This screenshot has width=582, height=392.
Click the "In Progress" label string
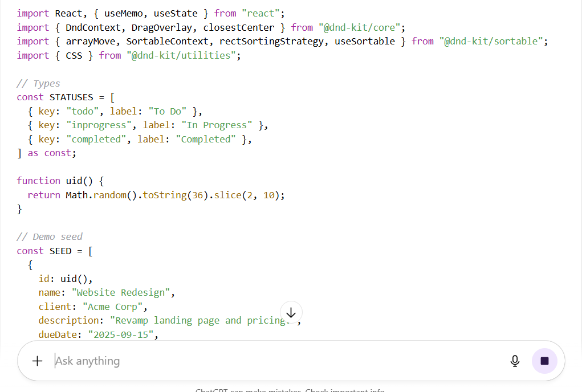click(x=217, y=125)
